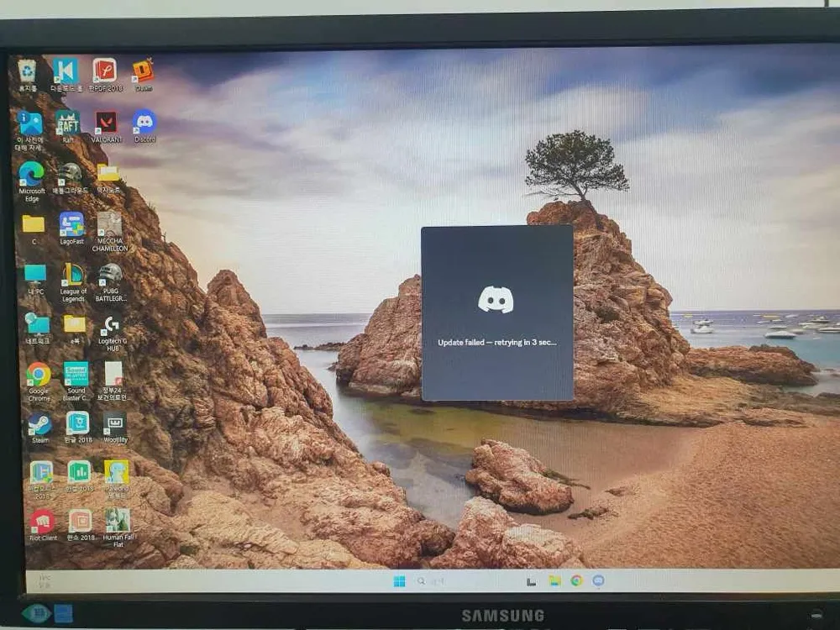Select the Palworld desktop shortcut

coord(116,480)
